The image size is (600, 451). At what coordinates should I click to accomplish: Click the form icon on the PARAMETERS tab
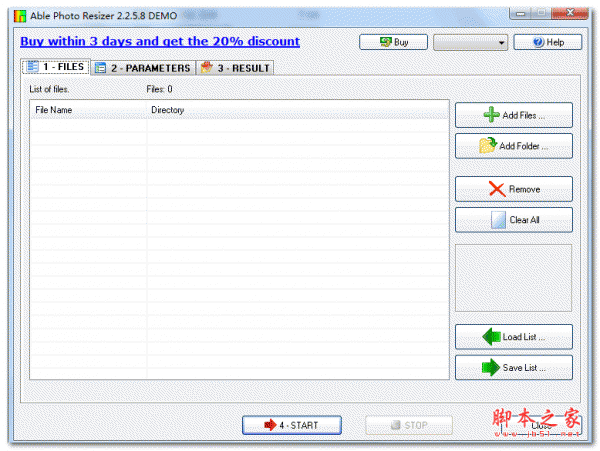(100, 68)
